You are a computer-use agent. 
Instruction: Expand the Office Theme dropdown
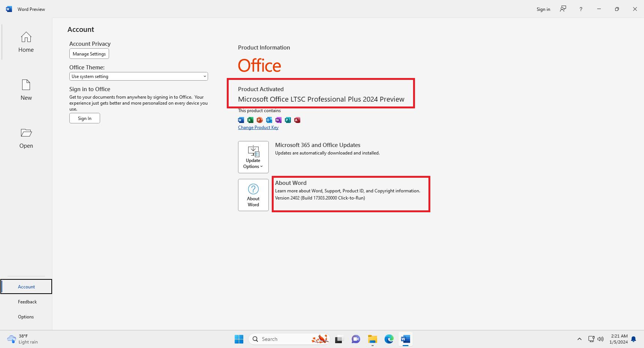(x=139, y=76)
